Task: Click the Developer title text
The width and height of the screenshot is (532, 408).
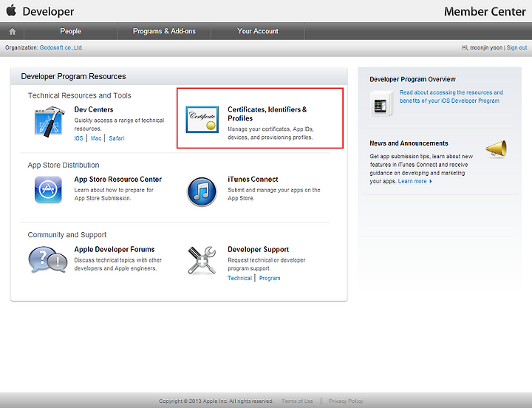Action: 48,12
